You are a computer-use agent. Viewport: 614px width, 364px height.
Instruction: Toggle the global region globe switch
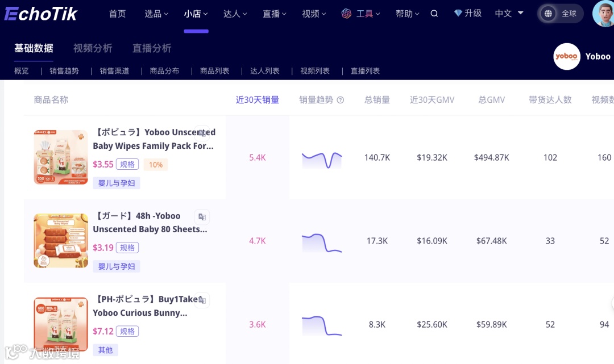pyautogui.click(x=548, y=14)
